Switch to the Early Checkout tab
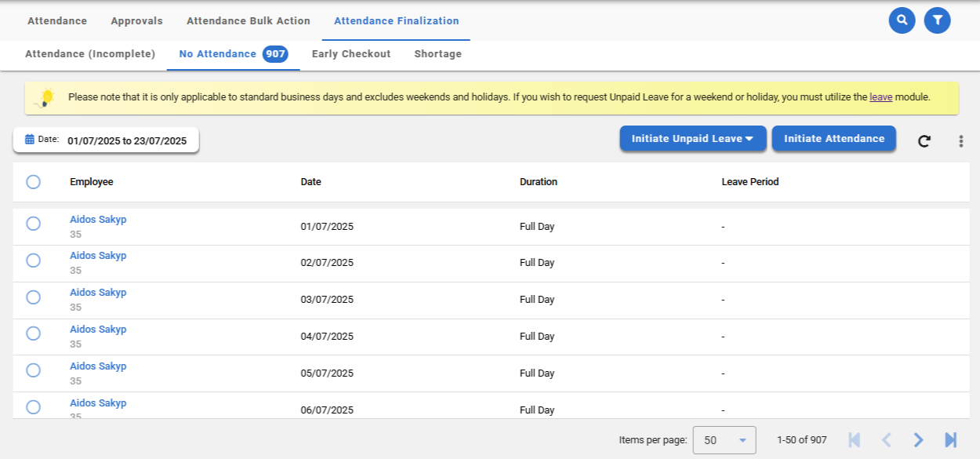This screenshot has height=459, width=980. coord(350,54)
